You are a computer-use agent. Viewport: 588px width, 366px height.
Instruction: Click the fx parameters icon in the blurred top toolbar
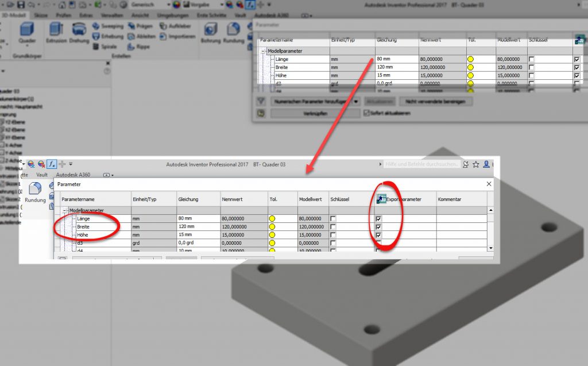coord(250,5)
